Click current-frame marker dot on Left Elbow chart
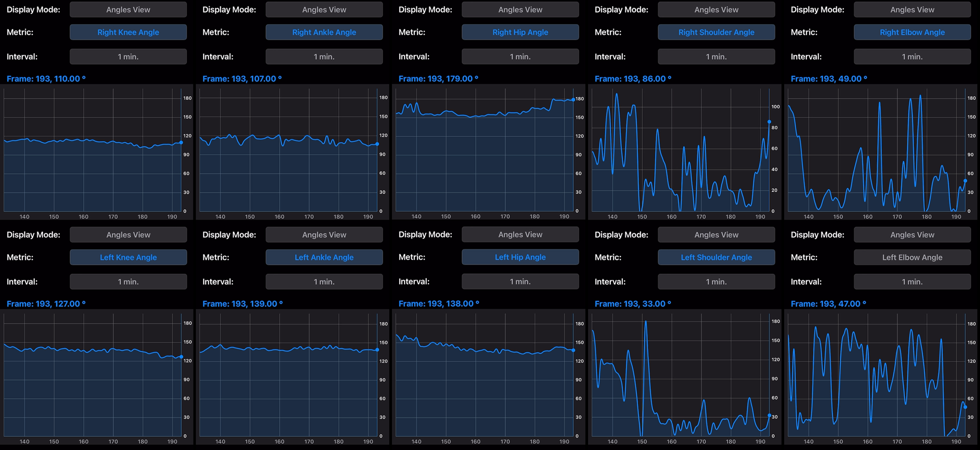 [x=965, y=407]
